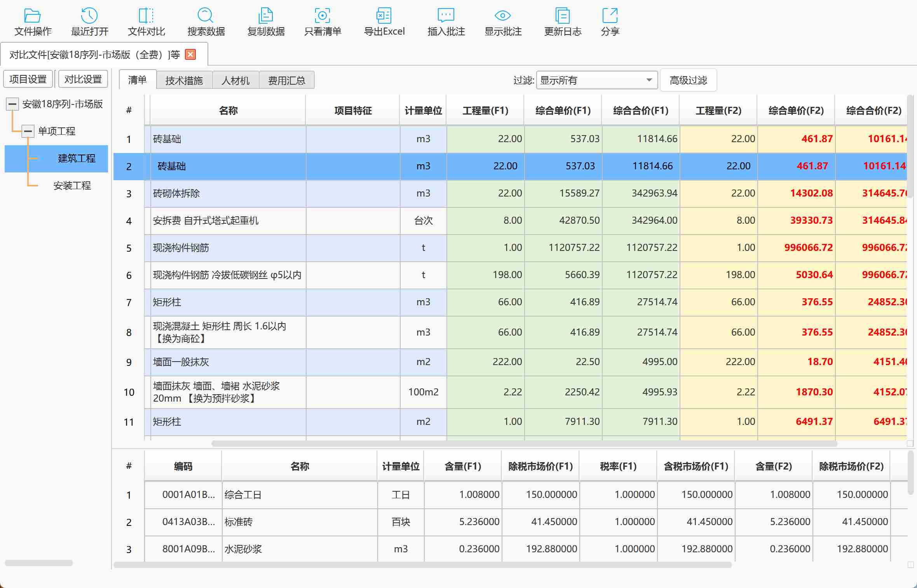The height and width of the screenshot is (588, 917).
Task: Select row 6 现浇构件钢筋 冷拔低碳钢丝
Action: (510, 275)
